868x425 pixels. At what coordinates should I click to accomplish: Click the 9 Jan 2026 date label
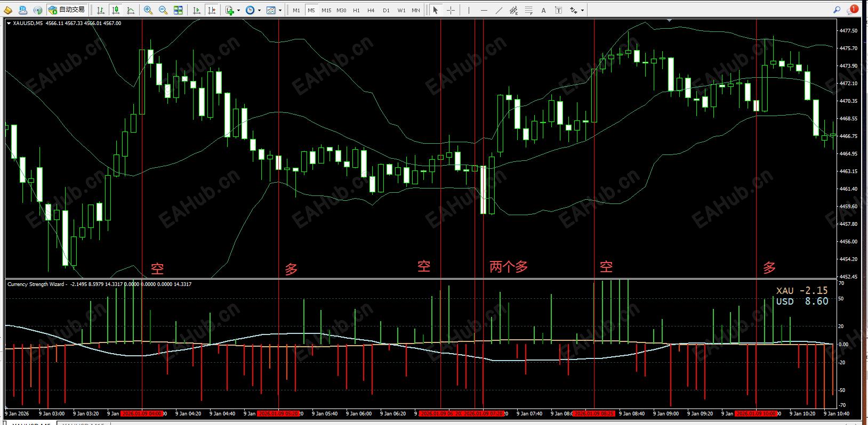(17, 414)
